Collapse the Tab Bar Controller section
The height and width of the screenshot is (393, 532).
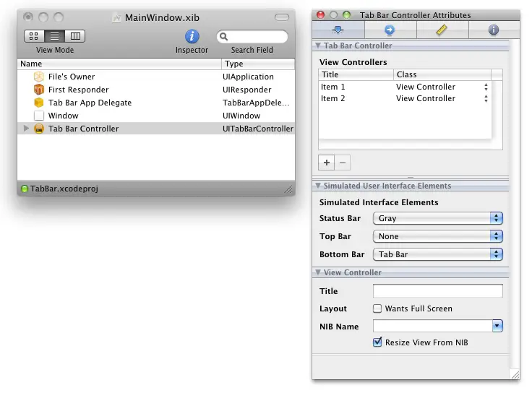tap(318, 45)
